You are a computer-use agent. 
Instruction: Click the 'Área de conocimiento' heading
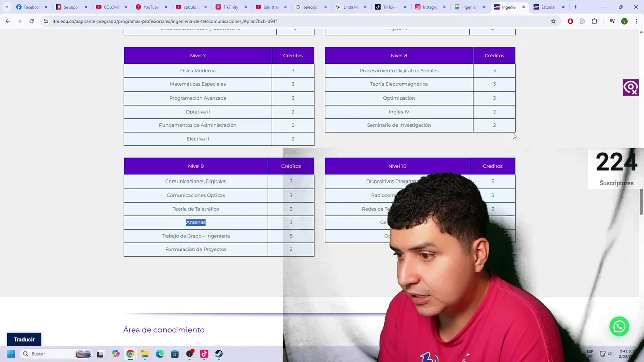pyautogui.click(x=164, y=330)
